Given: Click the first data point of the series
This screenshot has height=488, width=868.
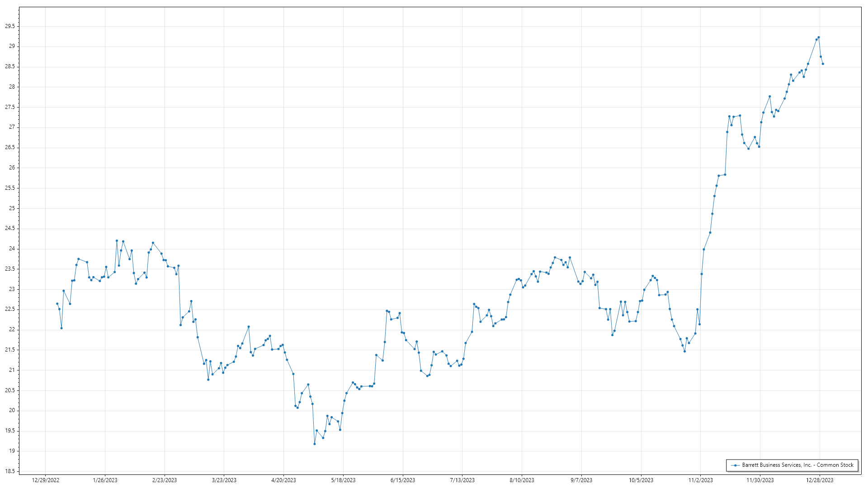Looking at the screenshot, I should click(x=57, y=304).
